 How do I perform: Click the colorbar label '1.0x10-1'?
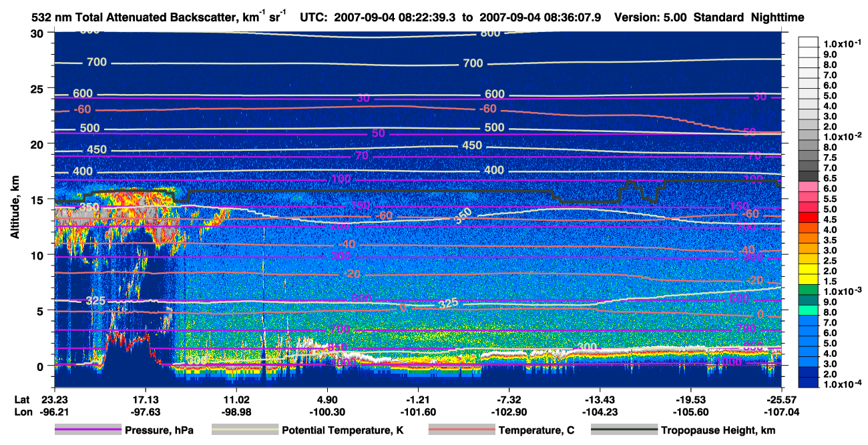coord(843,43)
